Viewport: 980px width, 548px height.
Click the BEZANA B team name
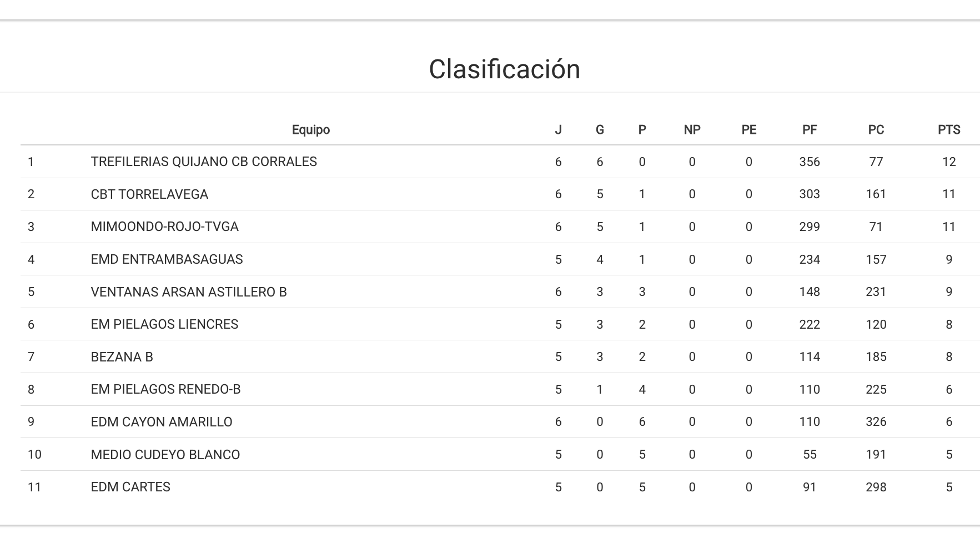click(122, 357)
